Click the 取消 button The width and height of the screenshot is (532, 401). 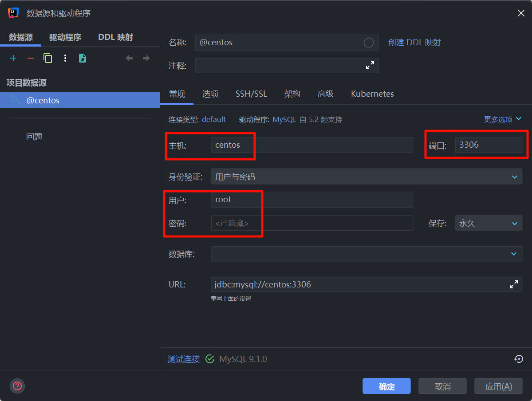pos(442,386)
